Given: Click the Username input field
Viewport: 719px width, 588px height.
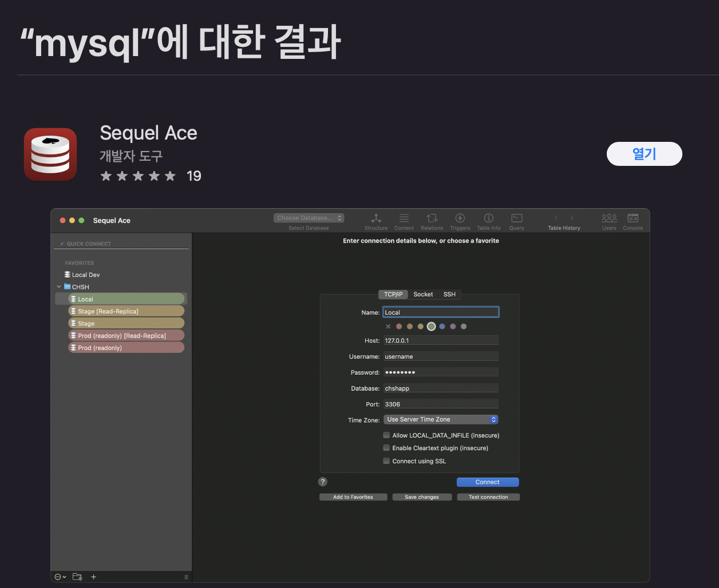Looking at the screenshot, I should pyautogui.click(x=441, y=356).
